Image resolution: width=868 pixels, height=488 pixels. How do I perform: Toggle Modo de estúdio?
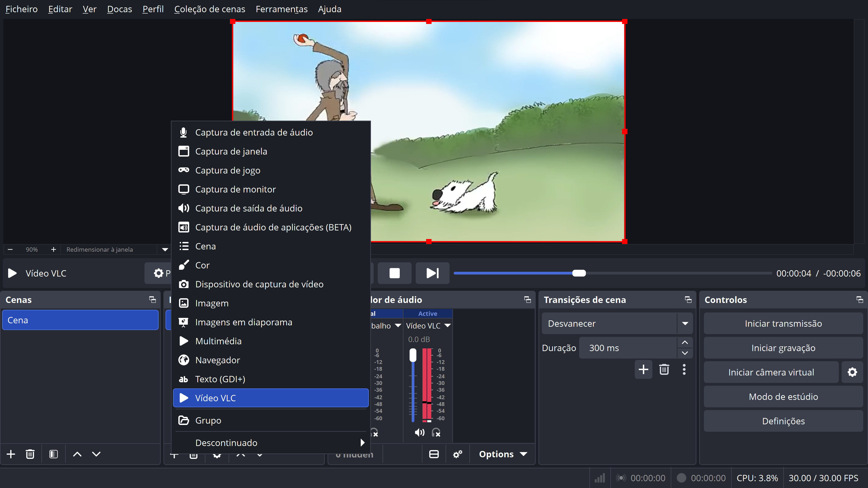(x=783, y=397)
